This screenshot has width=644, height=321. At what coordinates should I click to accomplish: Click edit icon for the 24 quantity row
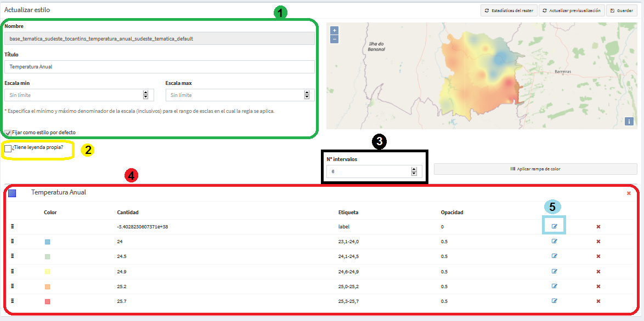[554, 241]
